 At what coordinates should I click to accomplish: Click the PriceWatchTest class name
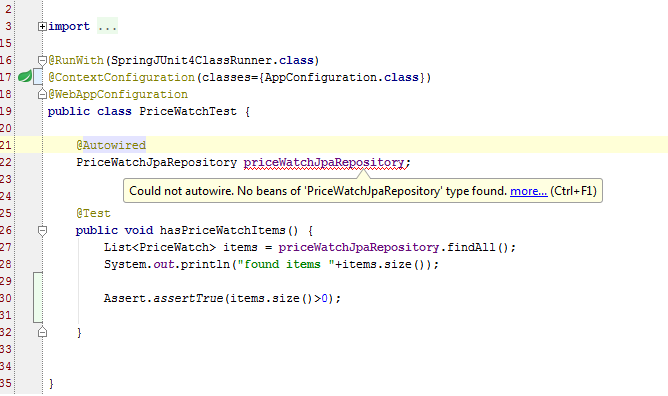coord(188,111)
